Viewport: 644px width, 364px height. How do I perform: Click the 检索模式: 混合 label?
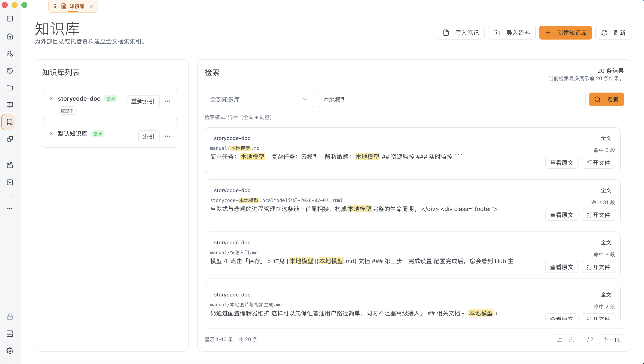coord(238,117)
